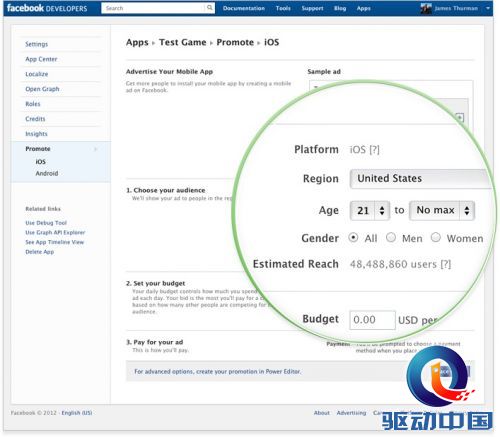
Task: Open the account menu arrow beside James Thurman
Action: click(488, 8)
